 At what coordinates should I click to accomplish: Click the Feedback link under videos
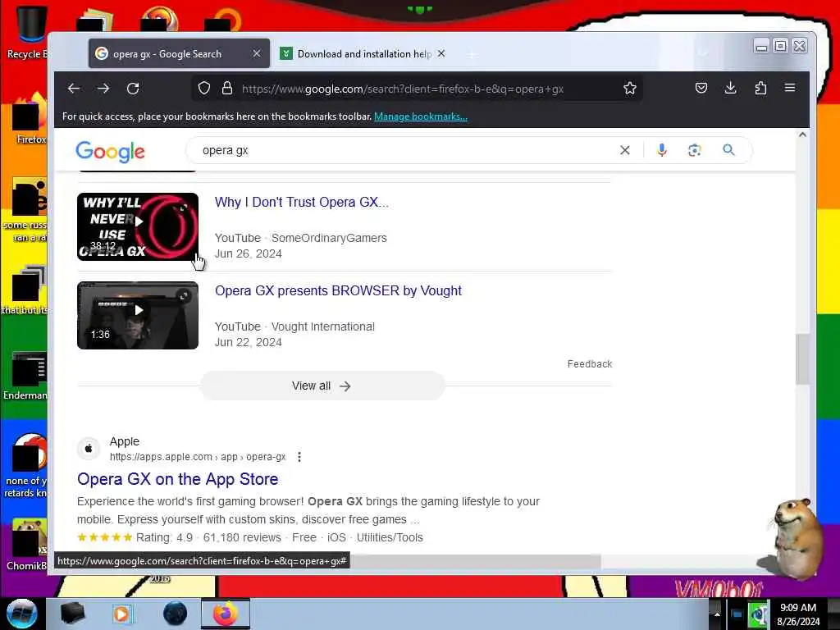click(x=590, y=364)
